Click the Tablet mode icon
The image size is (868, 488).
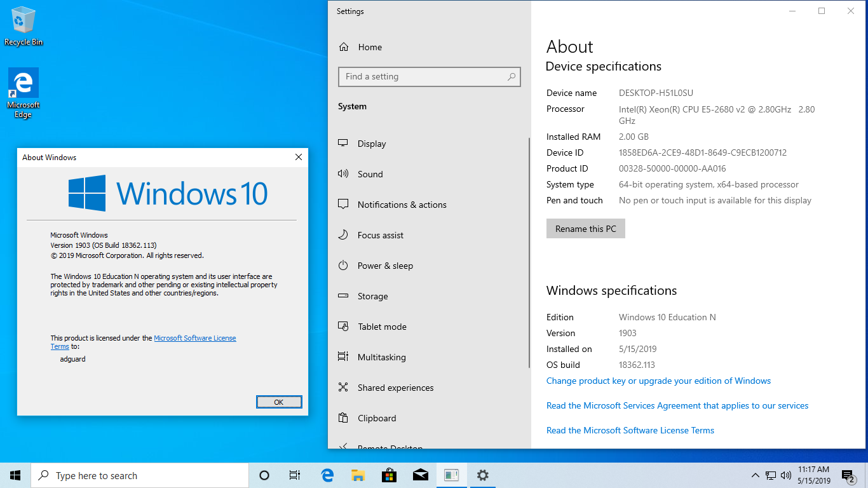pyautogui.click(x=343, y=327)
